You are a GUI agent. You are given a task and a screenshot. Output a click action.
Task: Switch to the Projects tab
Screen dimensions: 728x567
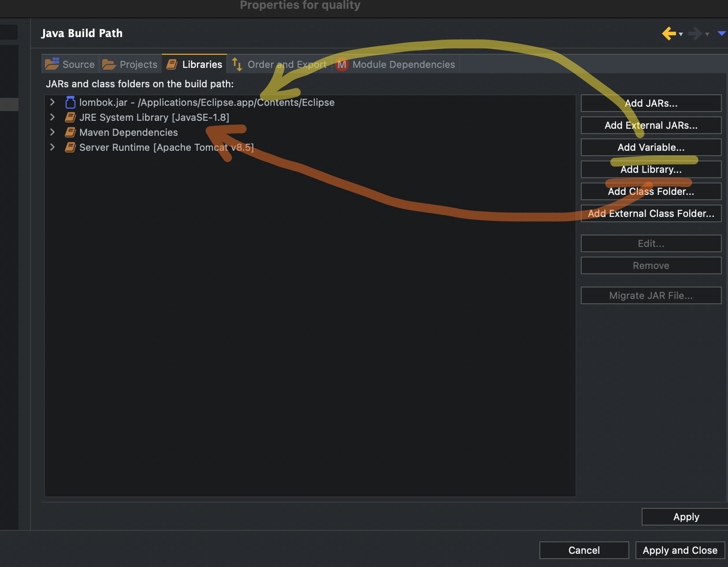coord(130,64)
